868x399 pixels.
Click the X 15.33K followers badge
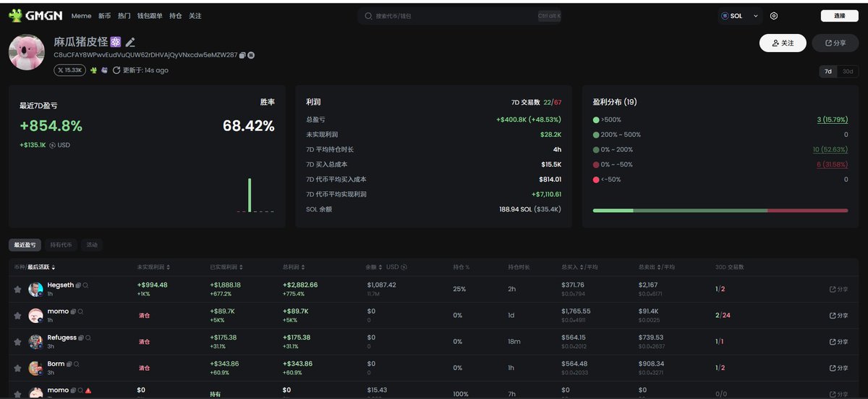coord(69,70)
